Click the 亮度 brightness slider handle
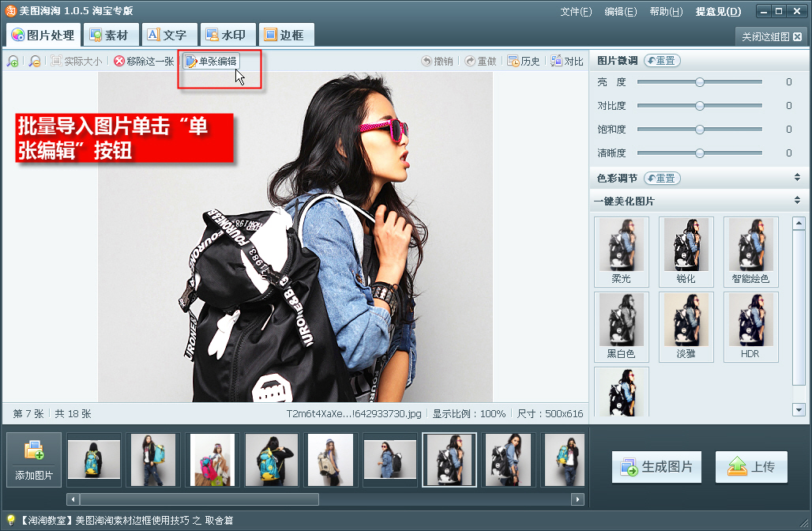This screenshot has height=531, width=812. (700, 82)
